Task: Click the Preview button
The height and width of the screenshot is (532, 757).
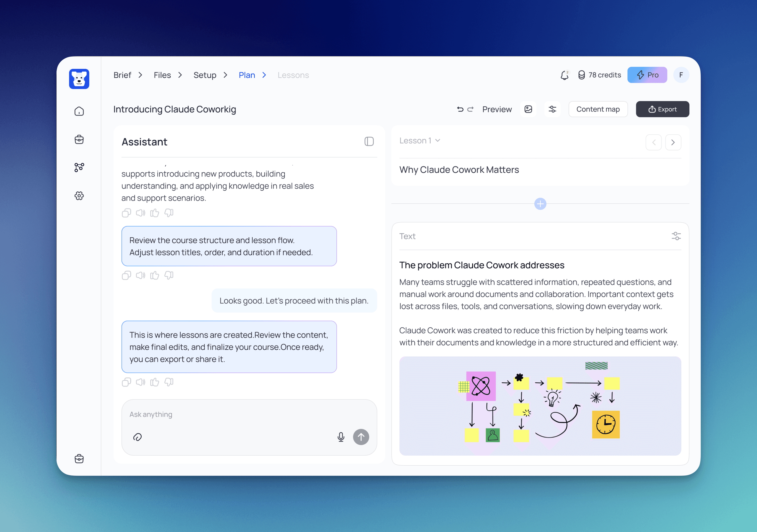Action: pos(497,109)
